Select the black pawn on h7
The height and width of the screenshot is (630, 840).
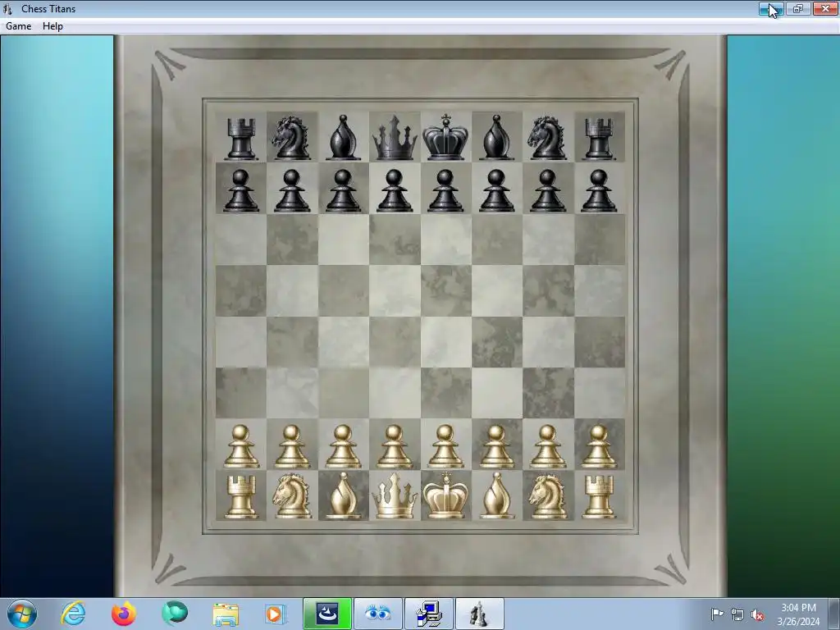pyautogui.click(x=598, y=190)
